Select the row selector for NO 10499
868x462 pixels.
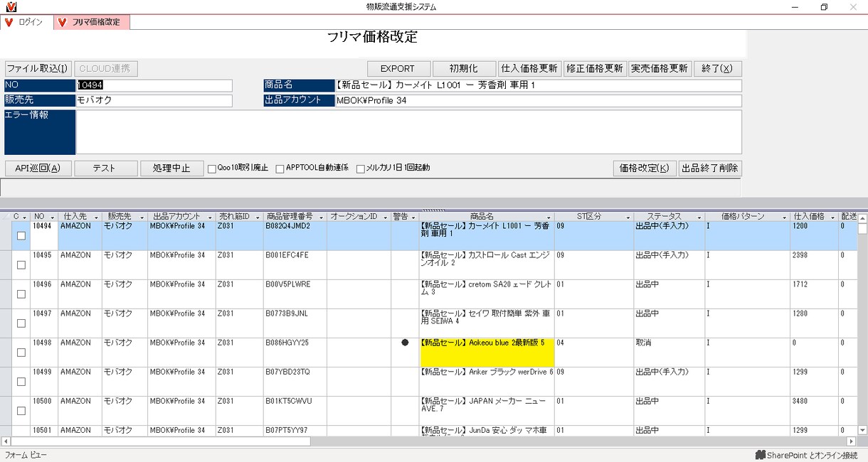(6, 382)
